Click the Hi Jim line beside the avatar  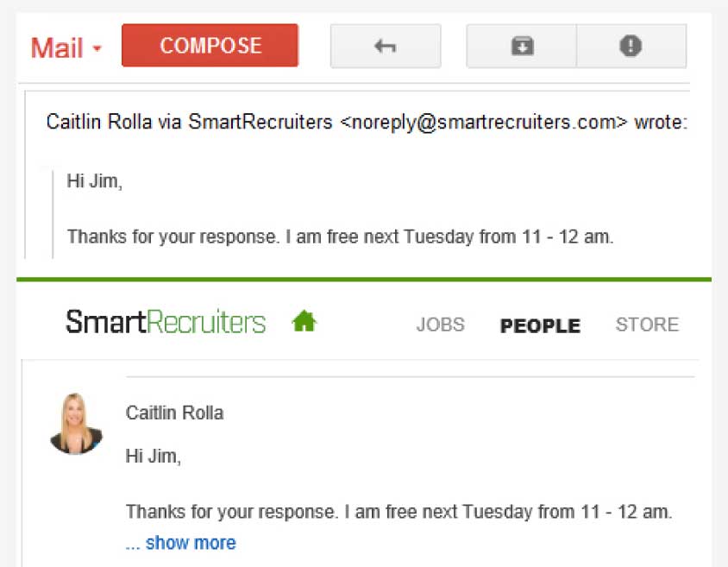coord(154,457)
